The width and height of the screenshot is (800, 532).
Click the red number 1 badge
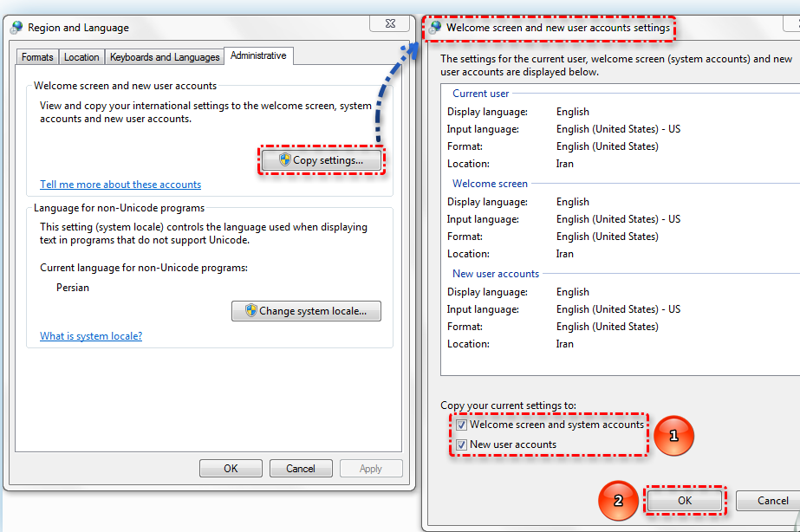click(x=672, y=437)
